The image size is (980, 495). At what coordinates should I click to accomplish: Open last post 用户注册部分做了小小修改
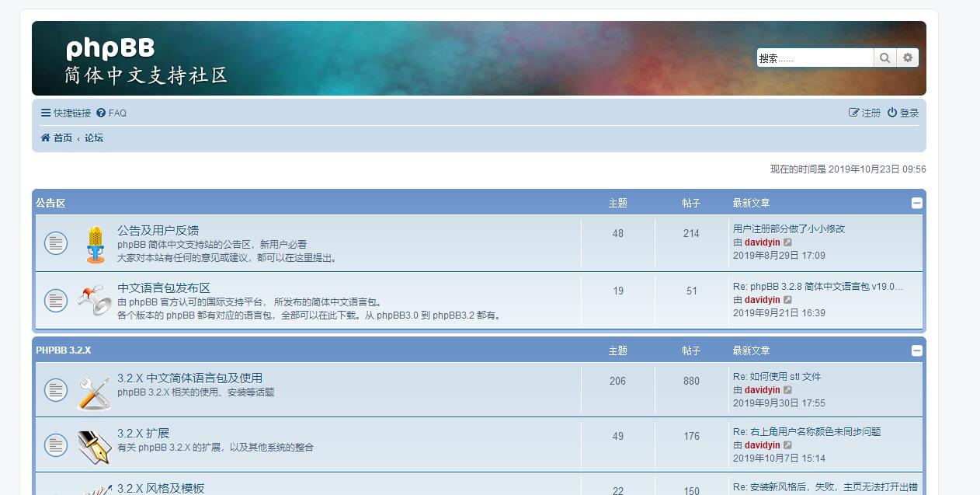pyautogui.click(x=789, y=228)
